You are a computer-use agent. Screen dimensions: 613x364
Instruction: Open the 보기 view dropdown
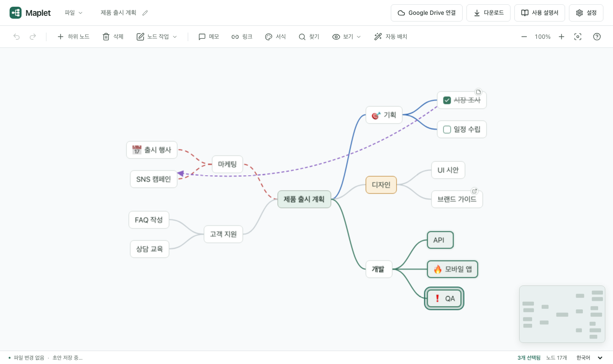pos(347,37)
